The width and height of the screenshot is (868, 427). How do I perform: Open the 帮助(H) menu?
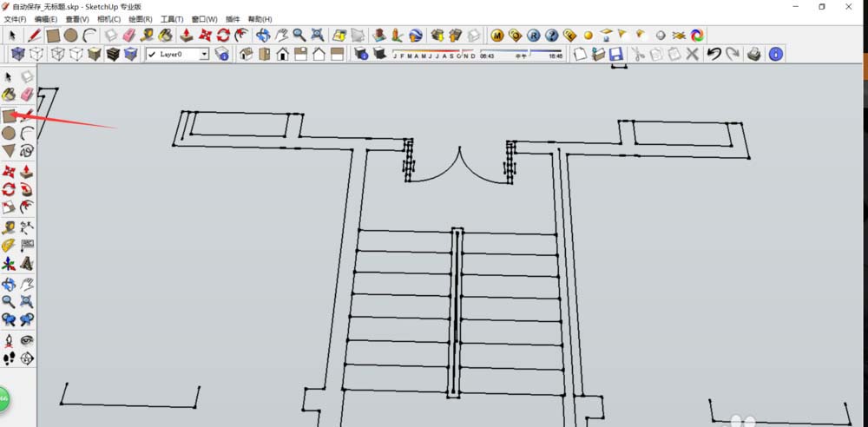point(260,19)
